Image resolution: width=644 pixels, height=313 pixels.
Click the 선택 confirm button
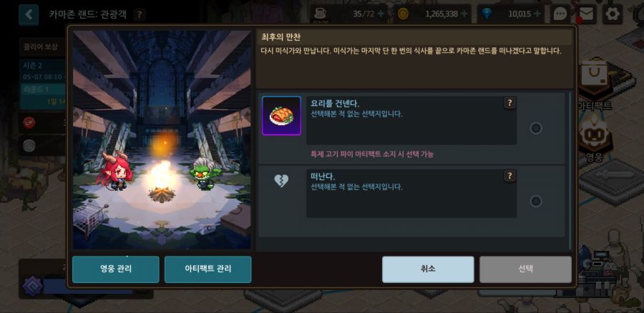pyautogui.click(x=525, y=269)
